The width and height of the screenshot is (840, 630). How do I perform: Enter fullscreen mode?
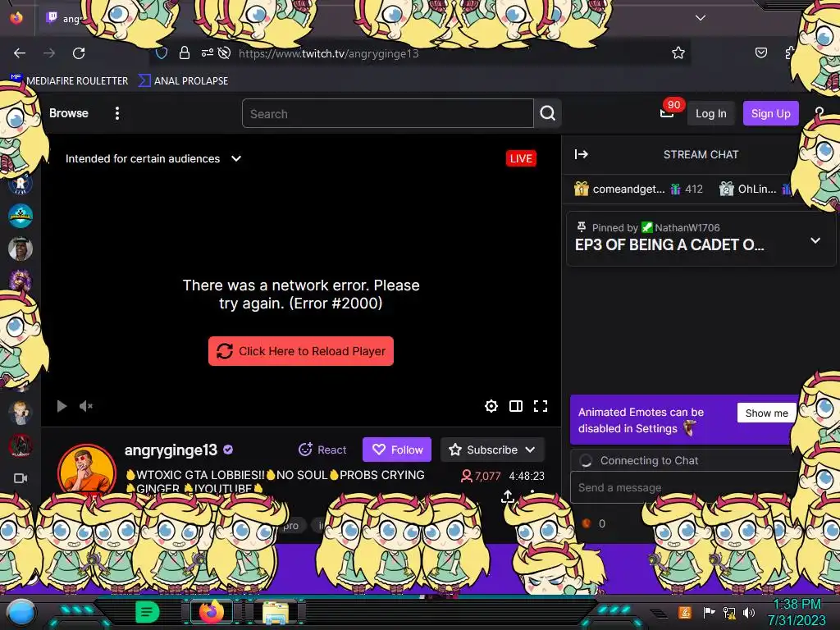coord(541,406)
